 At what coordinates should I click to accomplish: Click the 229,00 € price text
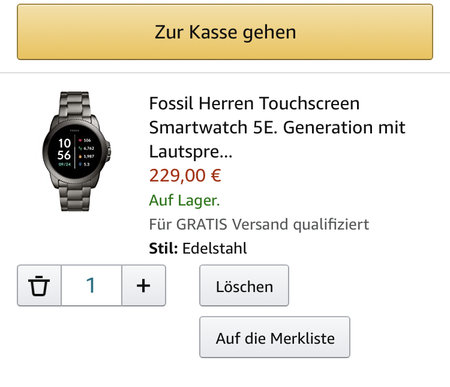click(x=185, y=176)
